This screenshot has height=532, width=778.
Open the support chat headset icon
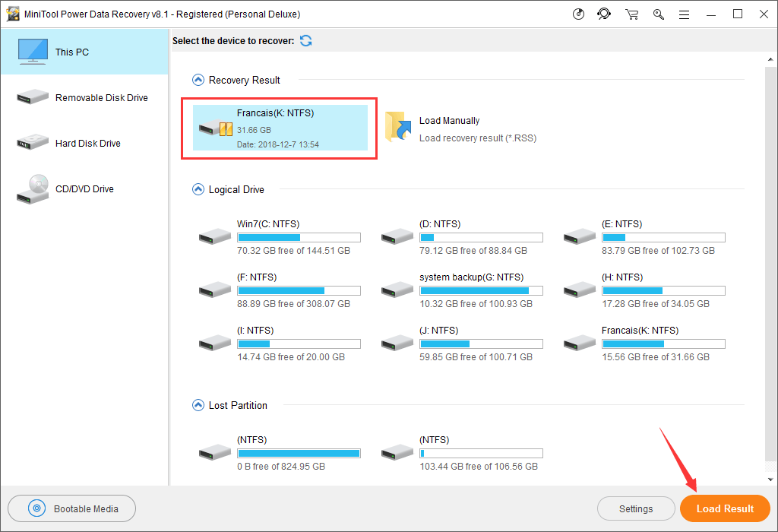tap(604, 14)
